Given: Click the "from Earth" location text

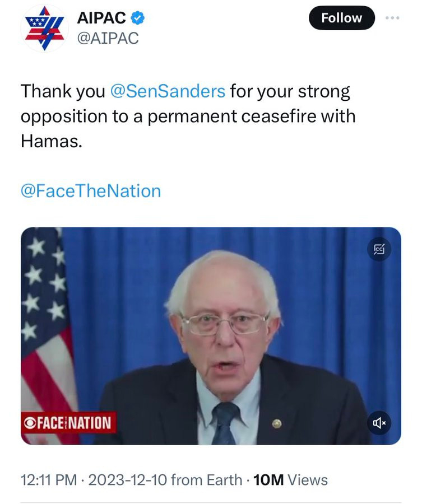Looking at the screenshot, I should [x=206, y=480].
